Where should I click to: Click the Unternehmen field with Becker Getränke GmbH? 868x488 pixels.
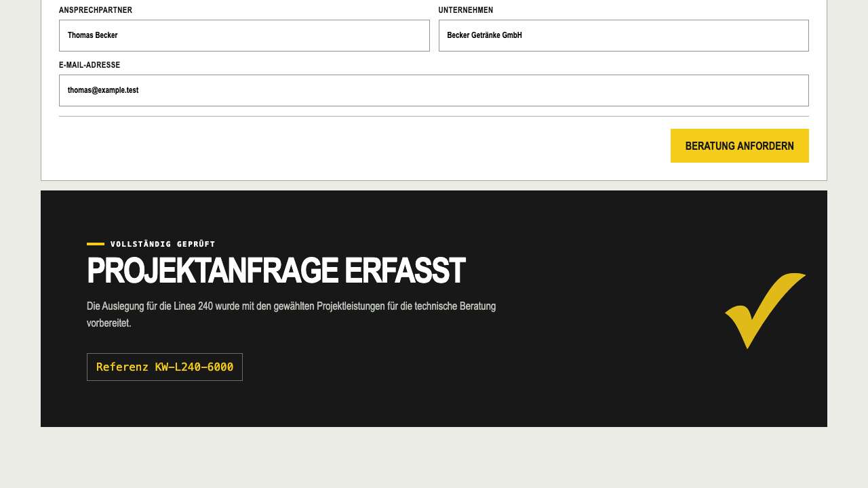coord(624,35)
